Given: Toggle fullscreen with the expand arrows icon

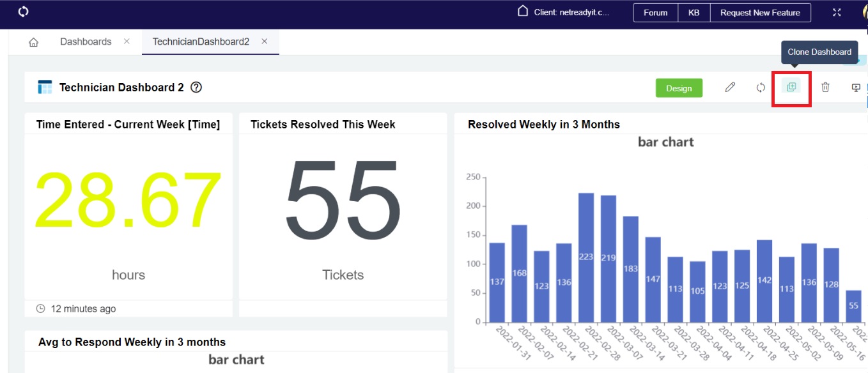Looking at the screenshot, I should 837,13.
